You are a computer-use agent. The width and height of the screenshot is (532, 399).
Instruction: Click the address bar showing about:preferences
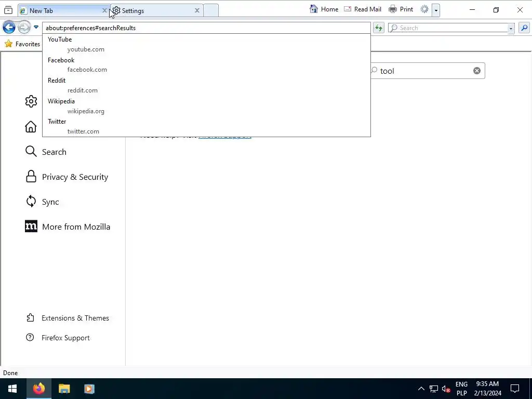click(206, 28)
